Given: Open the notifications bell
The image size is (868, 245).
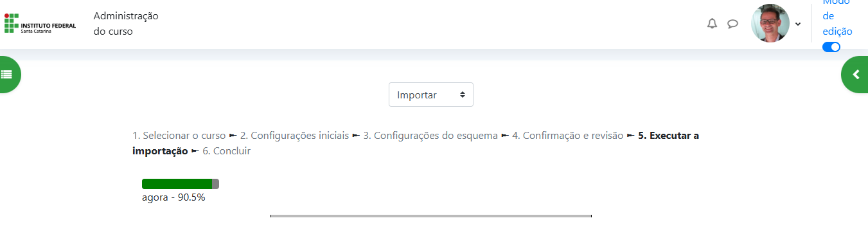Looking at the screenshot, I should point(712,24).
